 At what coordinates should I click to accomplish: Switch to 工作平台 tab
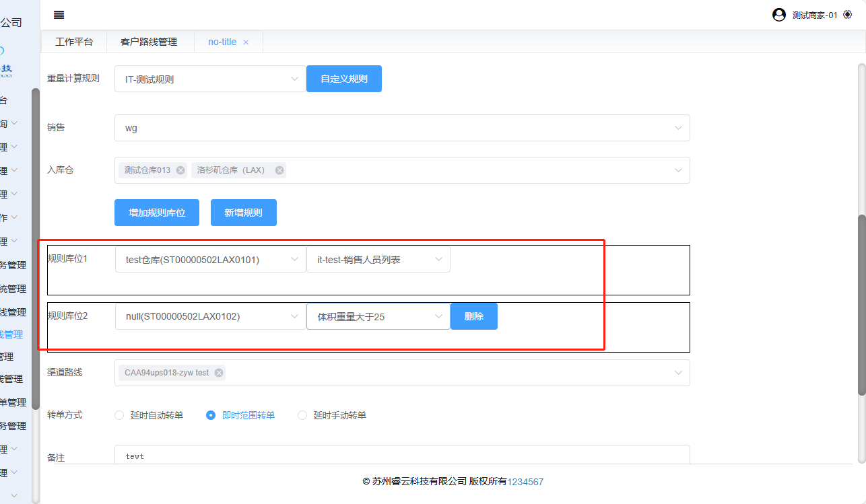(74, 42)
